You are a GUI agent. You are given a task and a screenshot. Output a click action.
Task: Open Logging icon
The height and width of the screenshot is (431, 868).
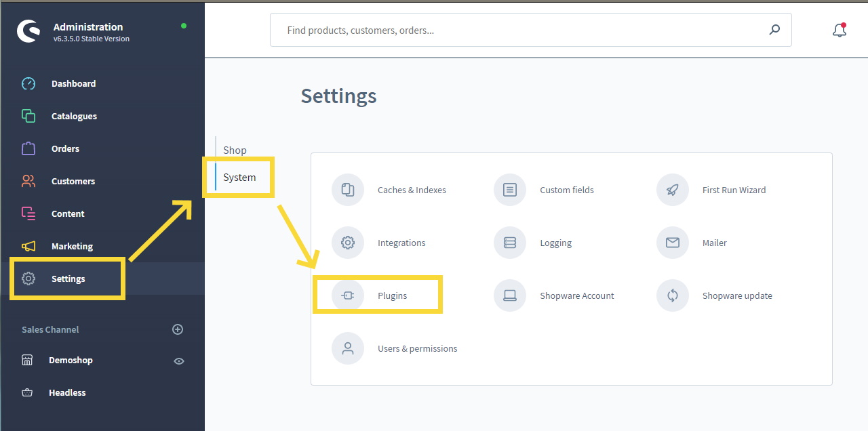click(510, 243)
